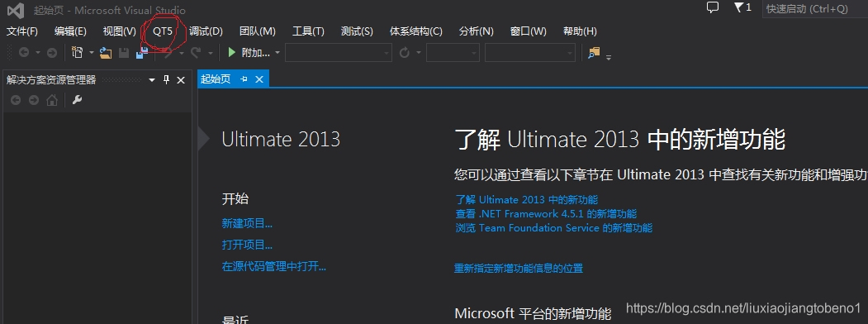Open the feedback speech bubble icon
The height and width of the screenshot is (324, 868).
(713, 7)
